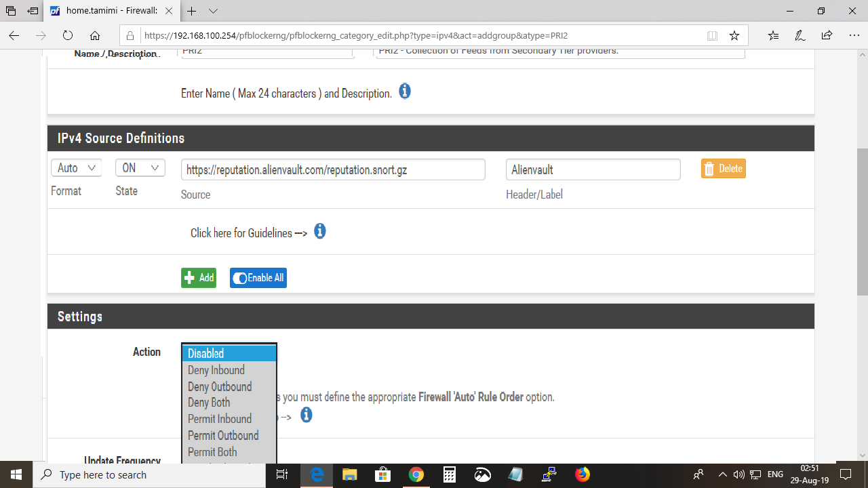This screenshot has height=488, width=868.
Task: Choose Deny Both action
Action: tap(229, 403)
